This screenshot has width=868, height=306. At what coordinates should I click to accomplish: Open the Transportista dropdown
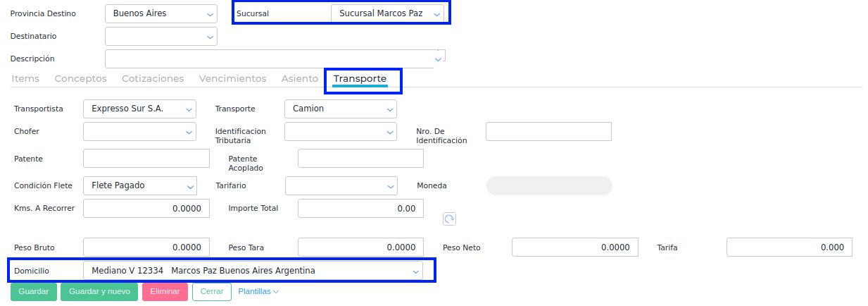139,109
